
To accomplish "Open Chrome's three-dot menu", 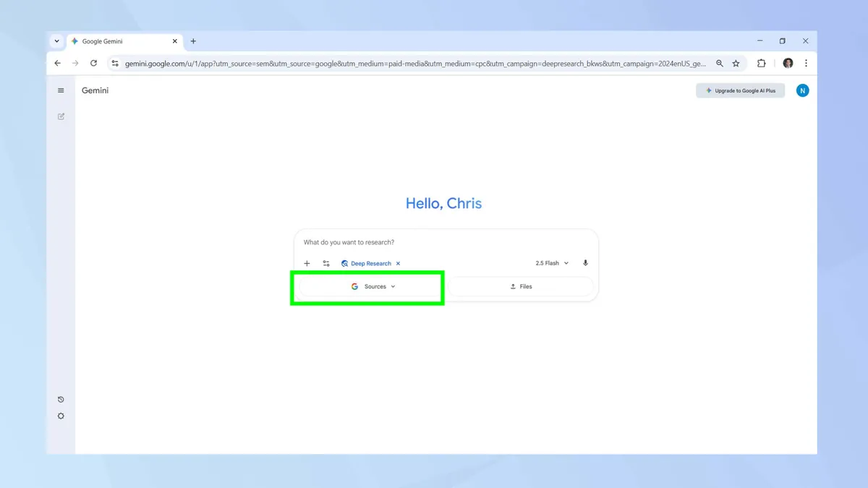I will point(807,63).
